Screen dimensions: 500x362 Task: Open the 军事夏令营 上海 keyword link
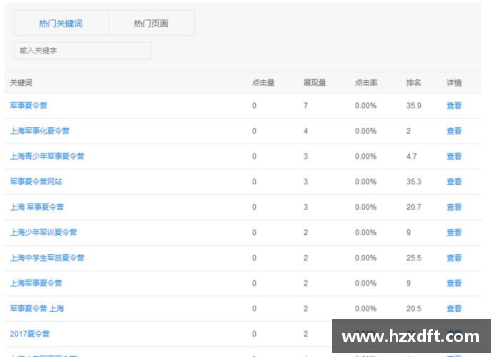(x=37, y=308)
